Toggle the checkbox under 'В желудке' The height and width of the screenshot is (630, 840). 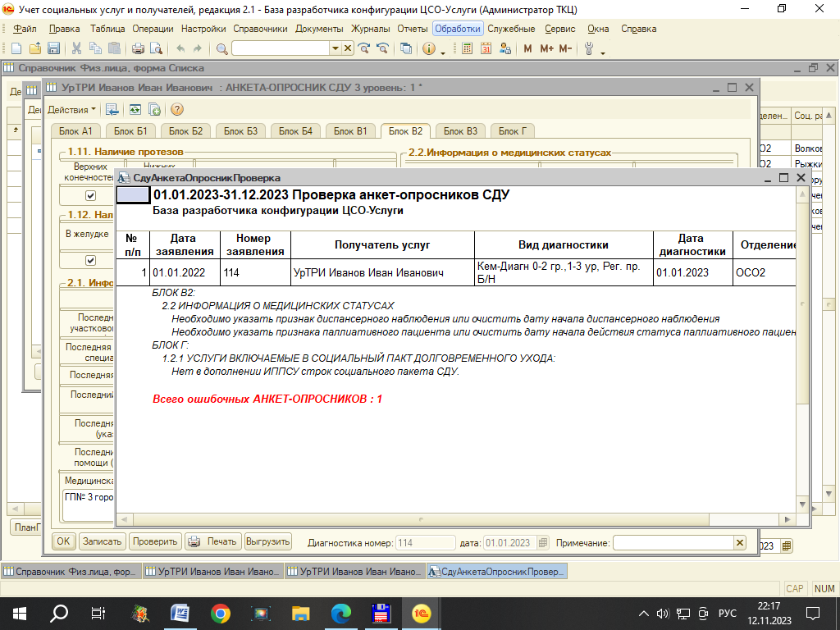click(91, 260)
